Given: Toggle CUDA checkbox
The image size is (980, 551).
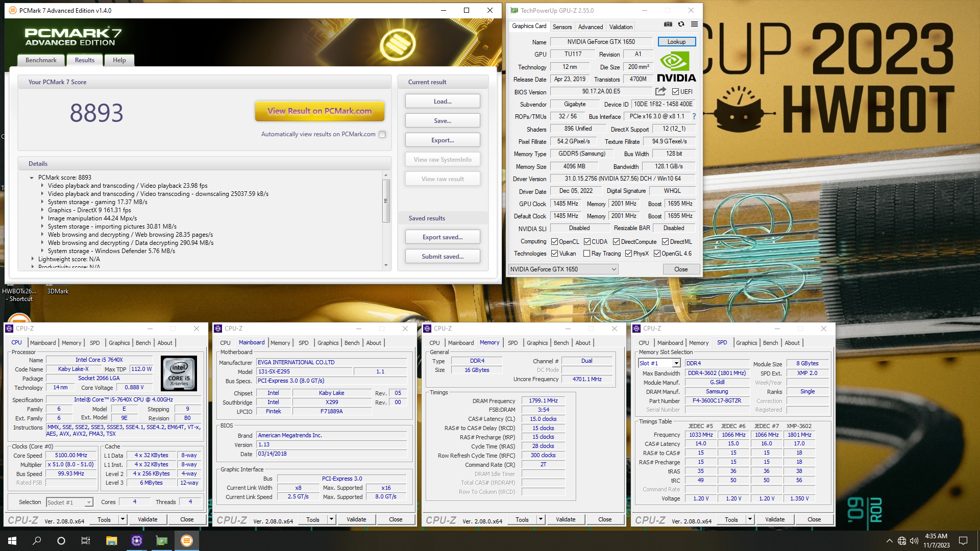Looking at the screenshot, I should (587, 242).
